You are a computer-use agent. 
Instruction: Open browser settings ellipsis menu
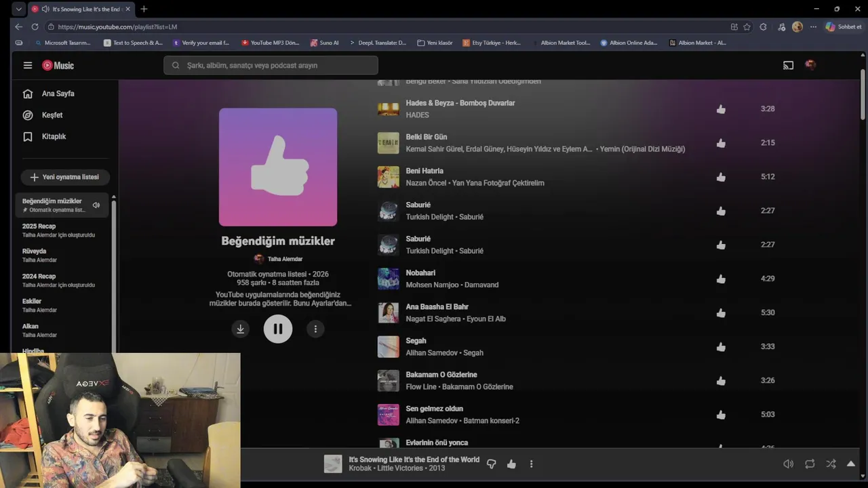point(813,26)
